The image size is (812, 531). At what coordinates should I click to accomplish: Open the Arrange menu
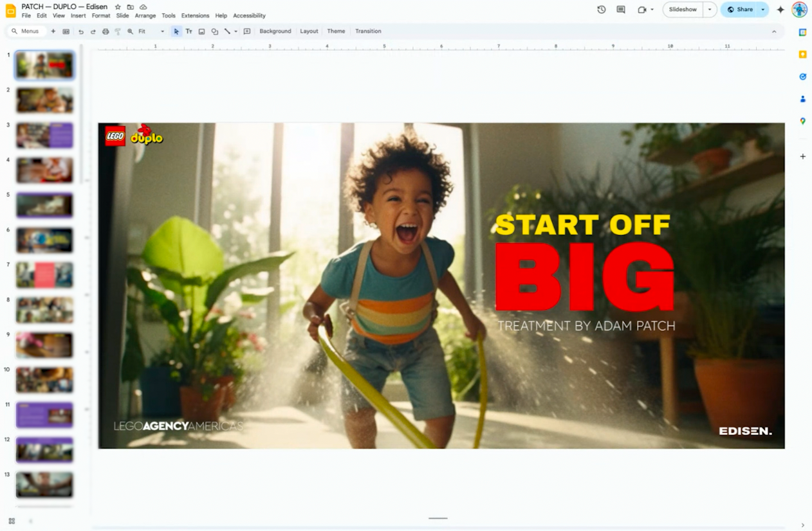coord(145,15)
